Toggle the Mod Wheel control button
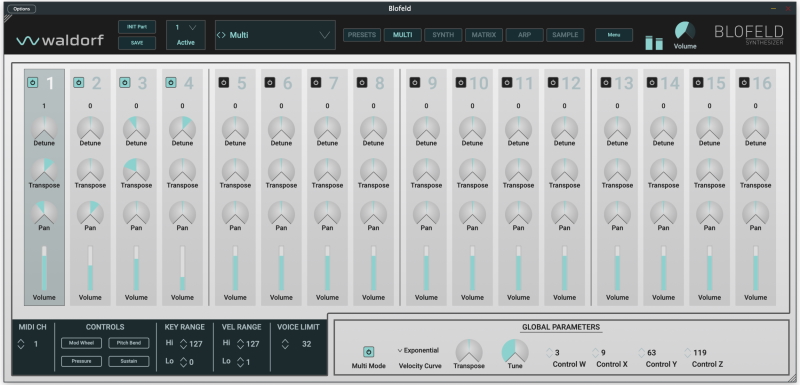 81,343
